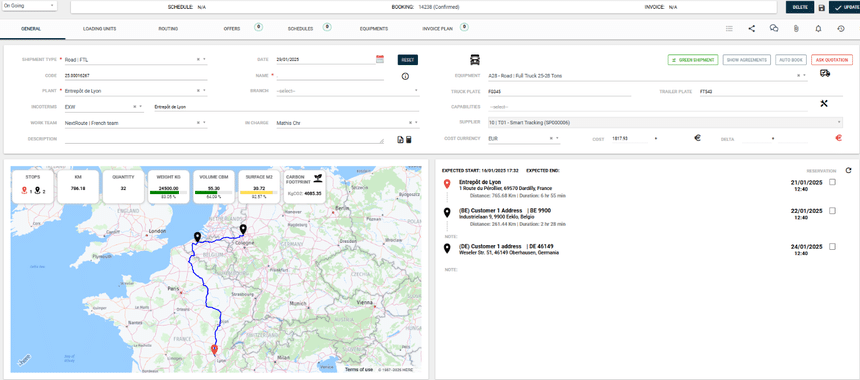860x380 pixels.
Task: Click the Green Shipment button
Action: [x=693, y=60]
